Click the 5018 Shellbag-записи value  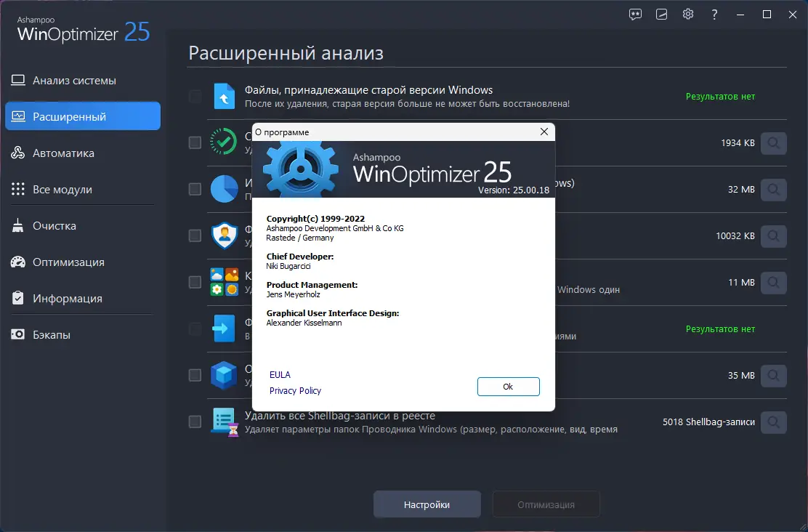708,422
